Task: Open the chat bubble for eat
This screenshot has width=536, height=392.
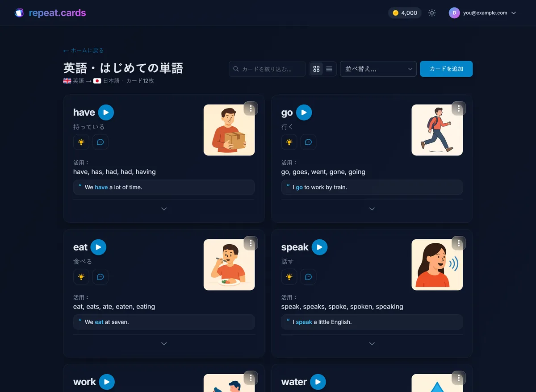Action: click(100, 277)
